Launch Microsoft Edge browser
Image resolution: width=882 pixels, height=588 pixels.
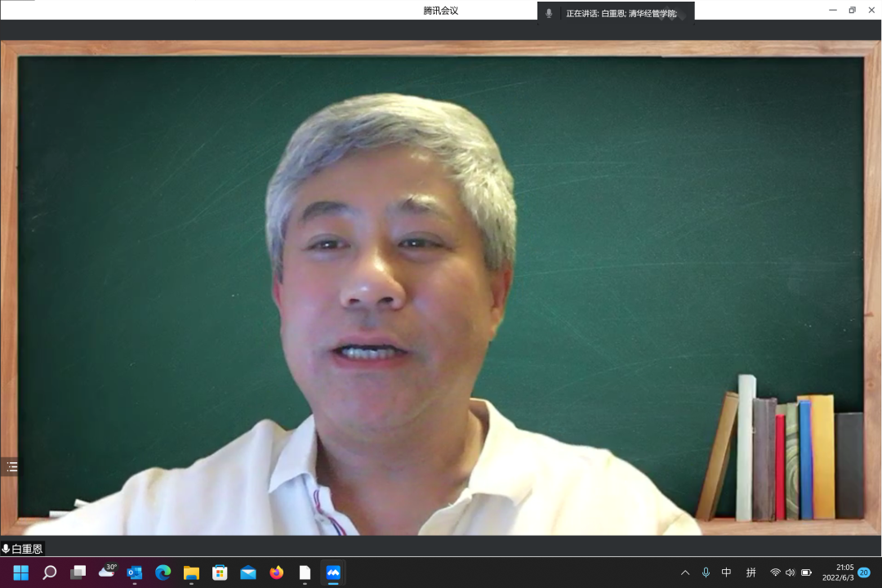point(163,572)
